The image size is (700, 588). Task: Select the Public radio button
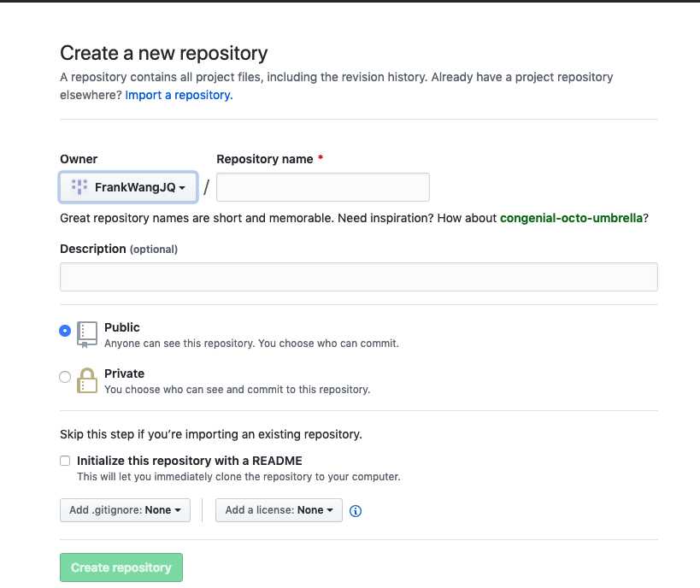coord(65,331)
